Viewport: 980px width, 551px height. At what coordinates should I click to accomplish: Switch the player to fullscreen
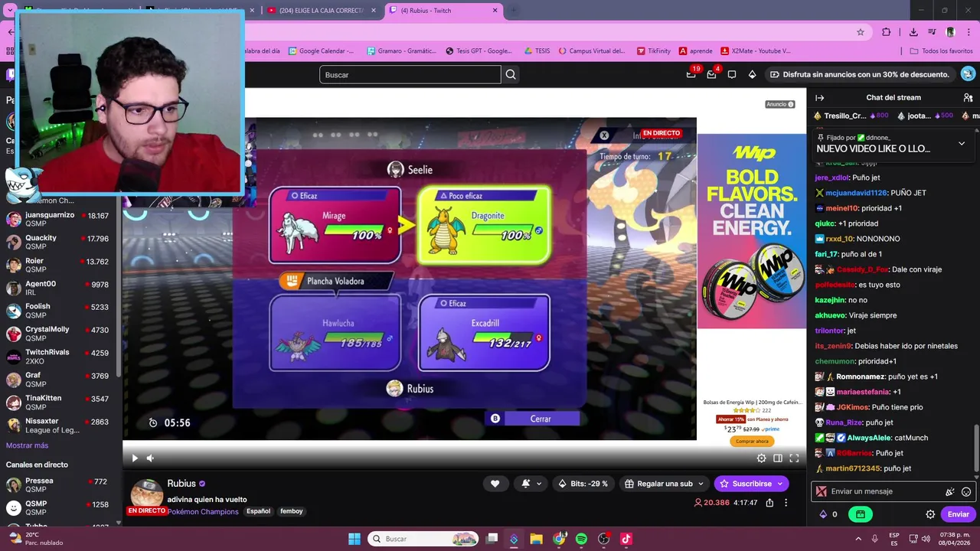(x=794, y=458)
